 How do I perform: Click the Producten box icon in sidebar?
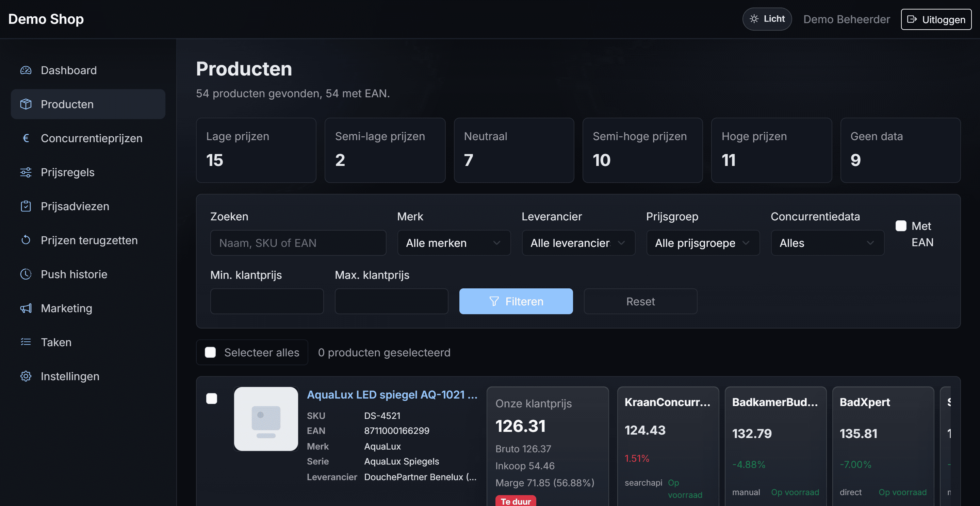[26, 104]
